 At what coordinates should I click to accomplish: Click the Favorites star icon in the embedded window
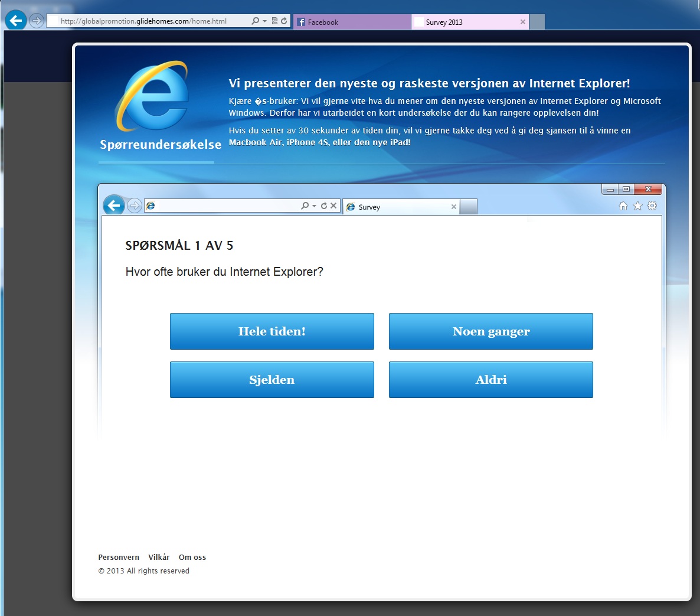637,206
